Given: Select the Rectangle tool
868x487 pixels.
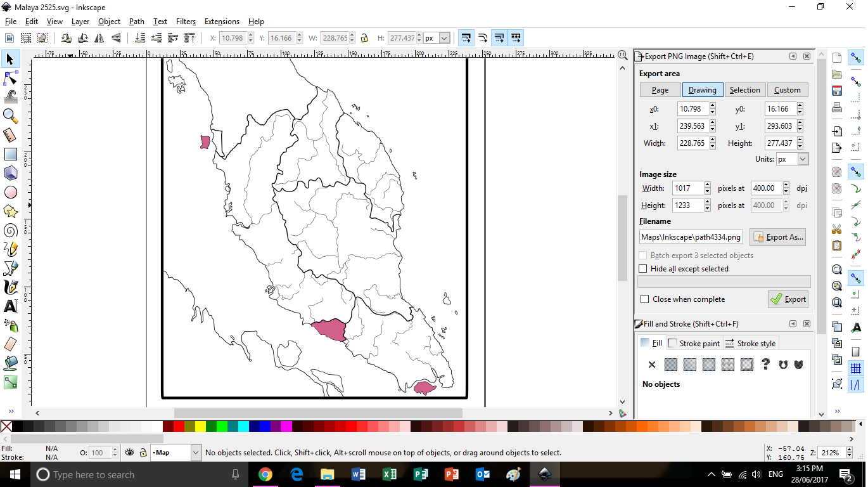Looking at the screenshot, I should coord(10,154).
